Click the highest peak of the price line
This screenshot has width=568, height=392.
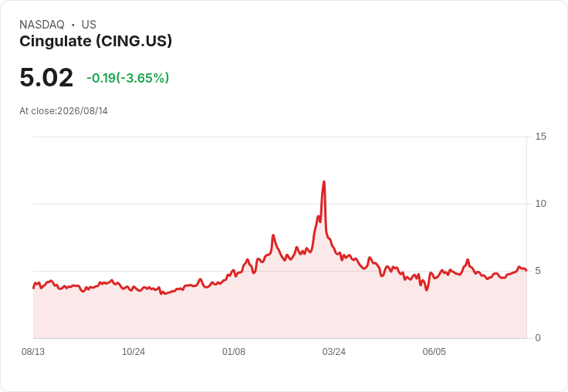point(324,182)
